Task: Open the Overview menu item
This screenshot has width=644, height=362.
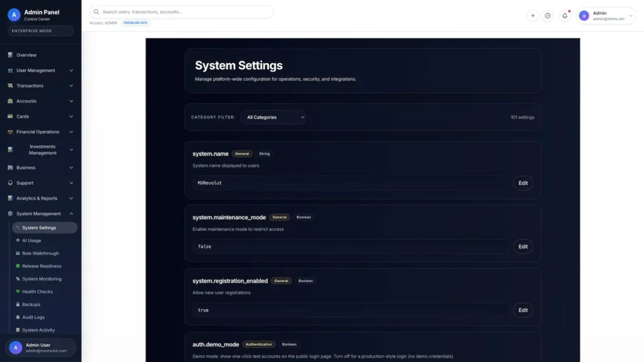Action: point(41,55)
